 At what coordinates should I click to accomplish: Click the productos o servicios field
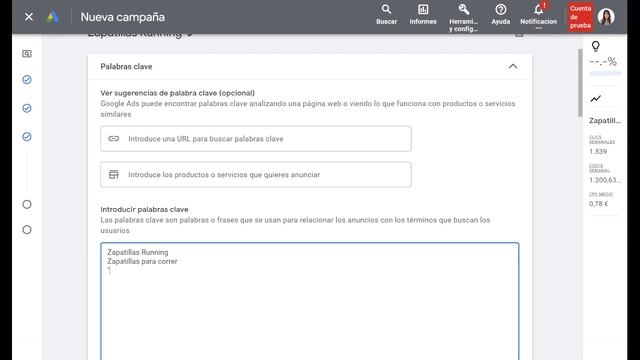(256, 175)
